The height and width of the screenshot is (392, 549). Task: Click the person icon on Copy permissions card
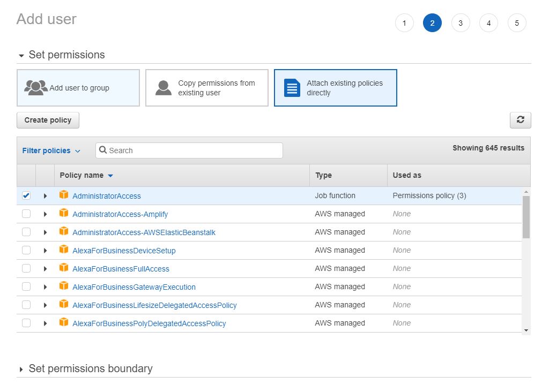[163, 88]
